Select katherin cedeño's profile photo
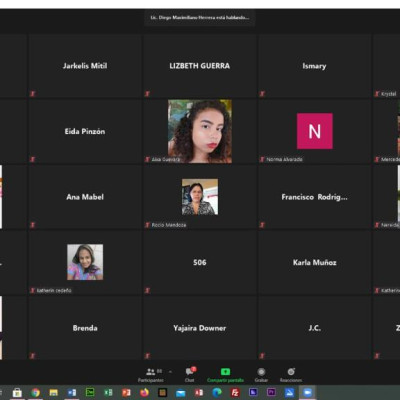The image size is (400, 400). [x=85, y=262]
